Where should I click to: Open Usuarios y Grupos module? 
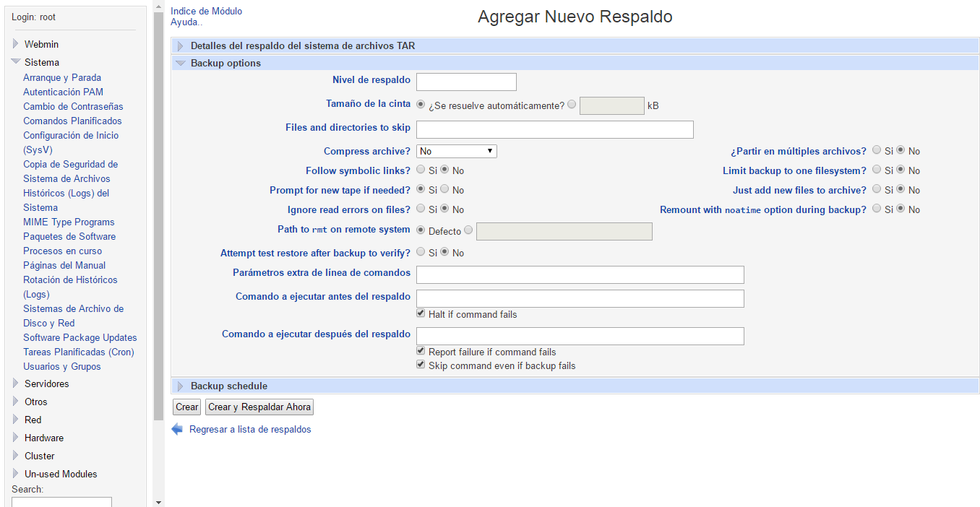pyautogui.click(x=61, y=366)
